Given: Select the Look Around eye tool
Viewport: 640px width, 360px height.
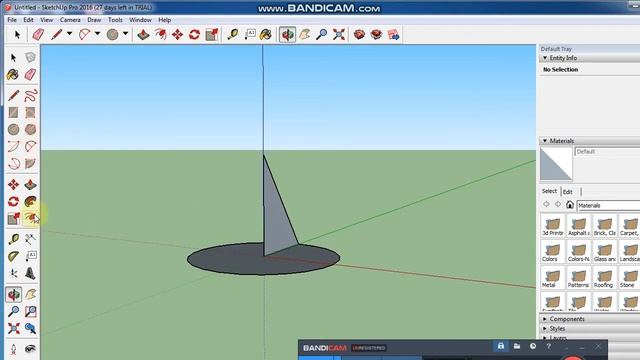Looking at the screenshot, I should [30, 349].
